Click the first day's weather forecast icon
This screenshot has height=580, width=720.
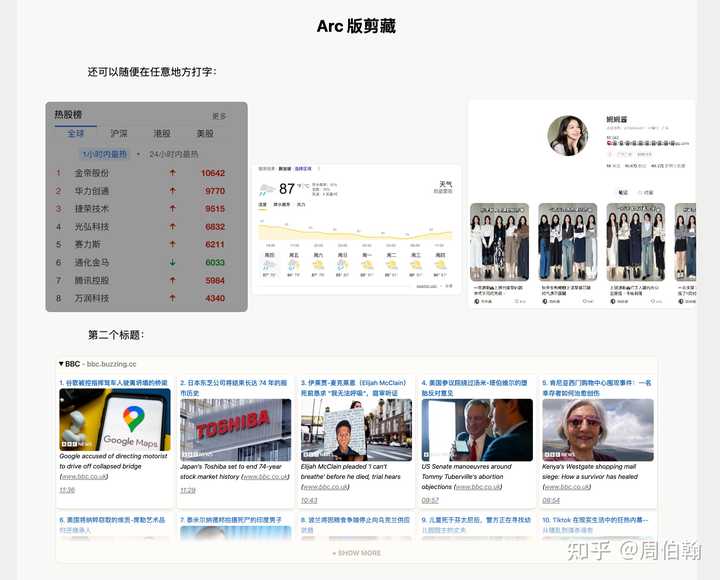pos(270,265)
